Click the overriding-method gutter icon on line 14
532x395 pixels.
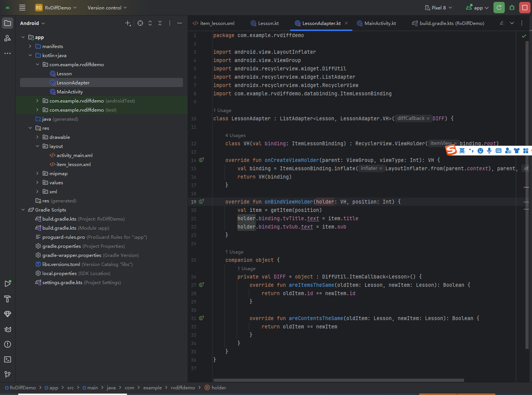202,160
